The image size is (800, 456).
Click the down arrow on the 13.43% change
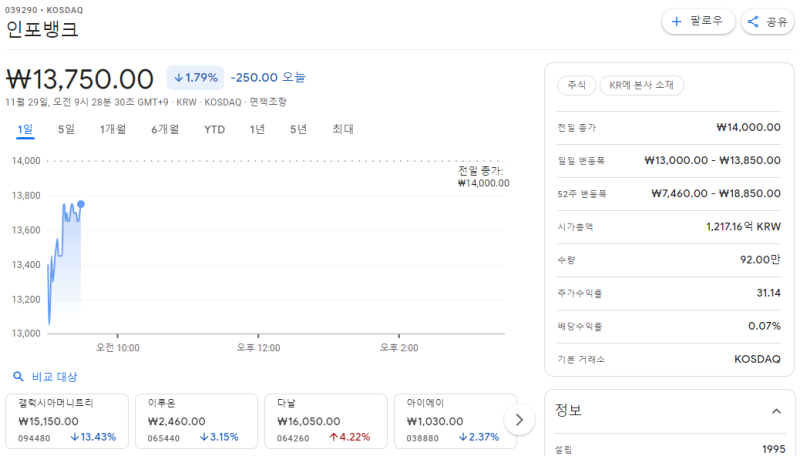(74, 437)
